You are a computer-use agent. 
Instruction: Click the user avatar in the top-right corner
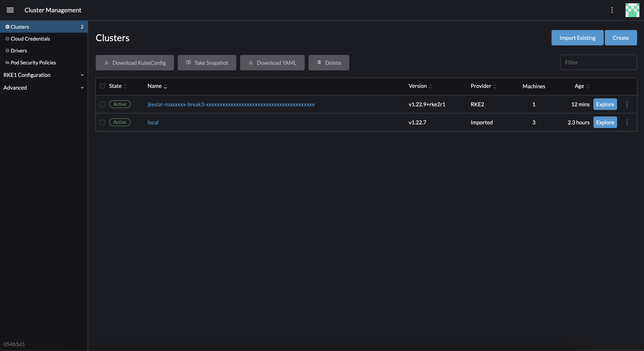[x=632, y=10]
